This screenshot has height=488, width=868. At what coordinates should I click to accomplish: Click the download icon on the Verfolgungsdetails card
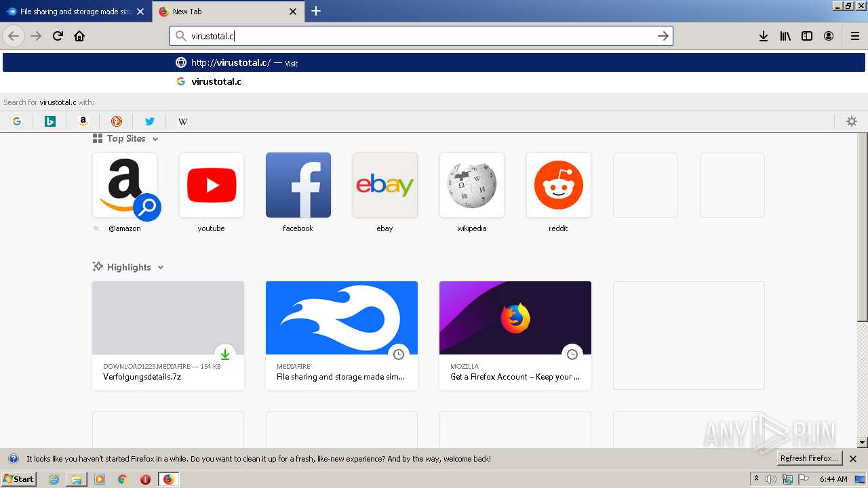225,354
